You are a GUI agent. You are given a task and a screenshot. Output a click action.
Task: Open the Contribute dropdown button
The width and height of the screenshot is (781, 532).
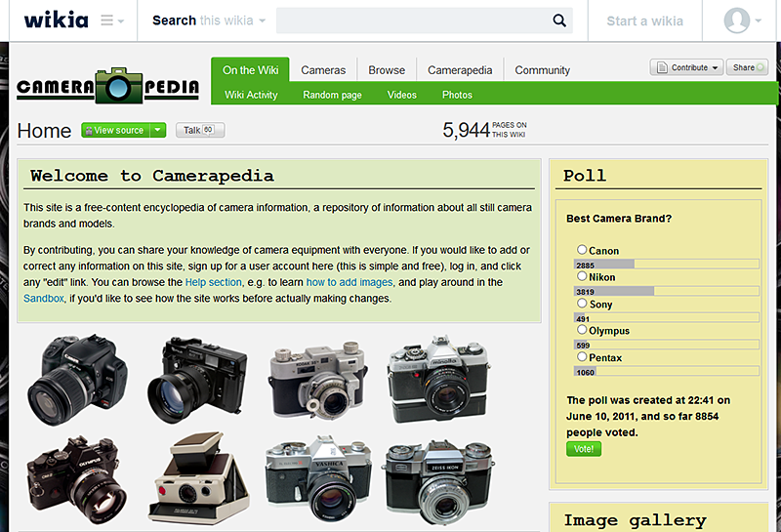[x=687, y=67]
